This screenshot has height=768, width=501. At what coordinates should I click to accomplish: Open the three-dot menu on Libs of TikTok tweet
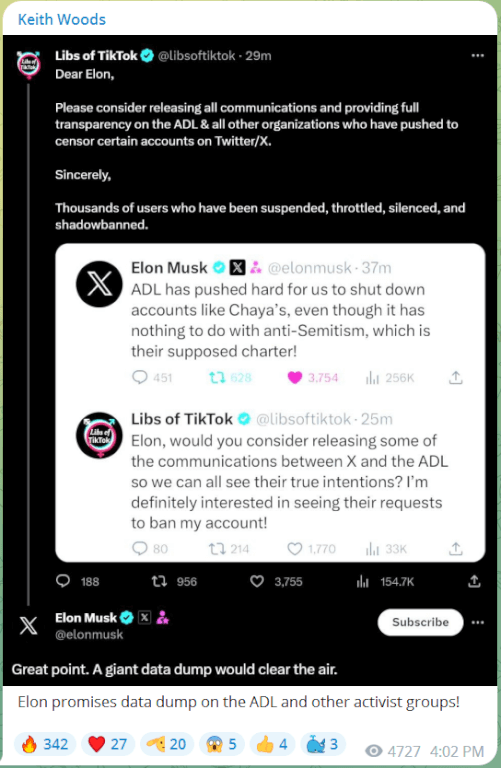pos(477,56)
